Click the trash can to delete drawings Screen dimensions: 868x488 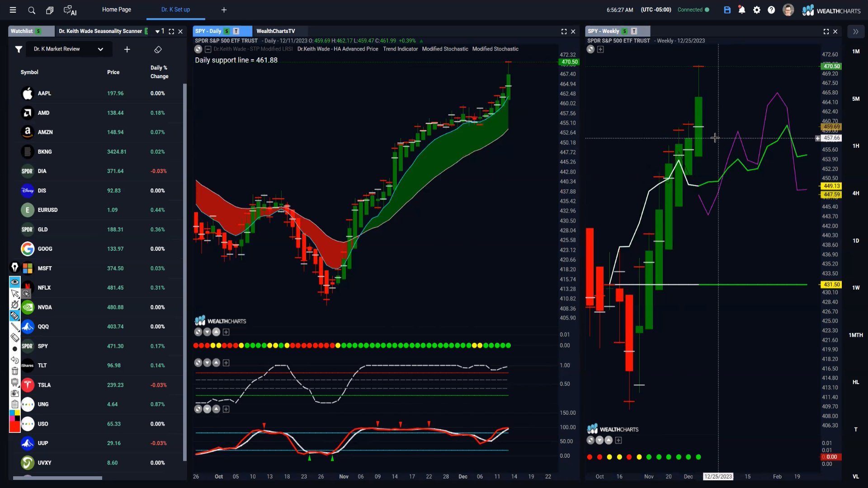click(x=15, y=371)
